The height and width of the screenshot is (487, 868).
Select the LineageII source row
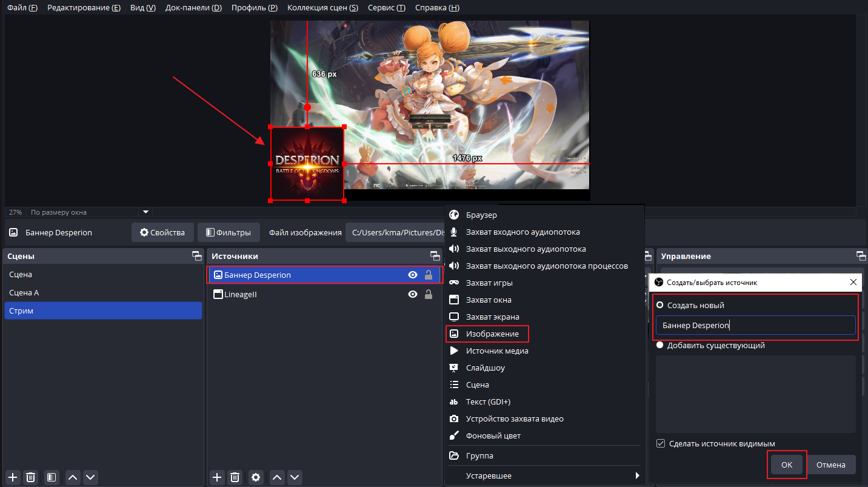pyautogui.click(x=325, y=294)
